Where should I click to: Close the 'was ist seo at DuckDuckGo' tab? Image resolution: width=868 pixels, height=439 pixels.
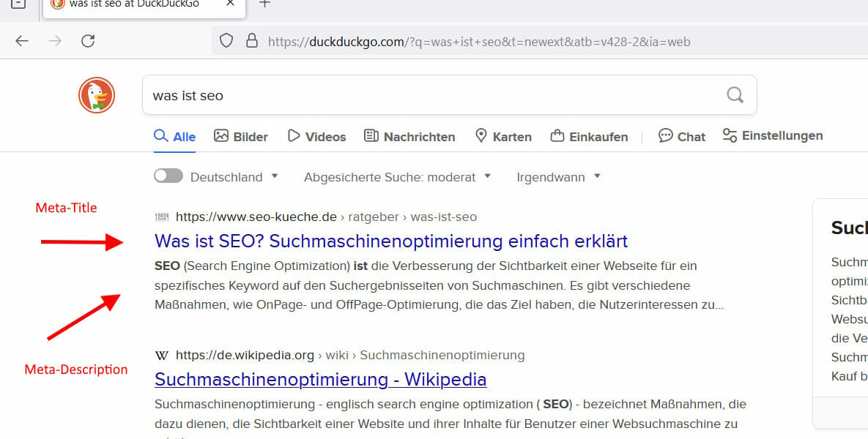pos(230,4)
